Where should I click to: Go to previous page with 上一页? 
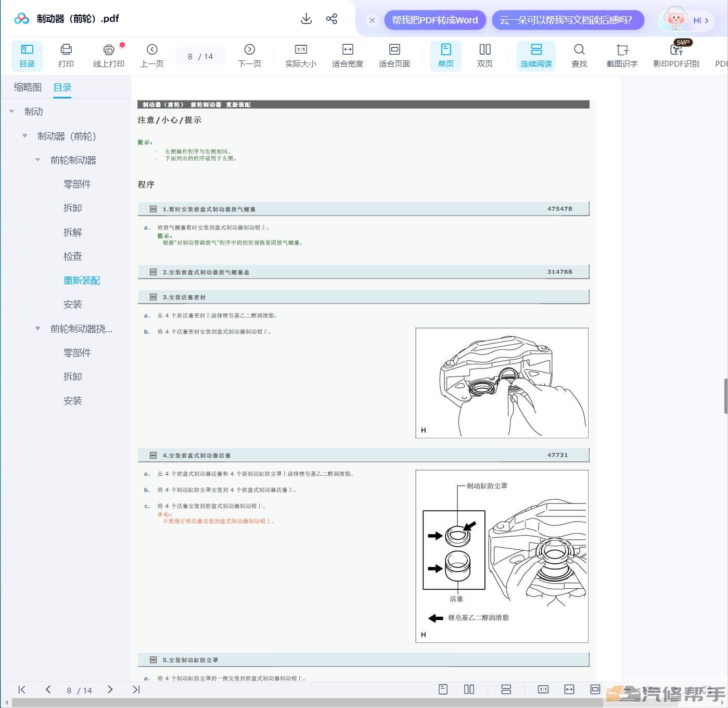point(152,56)
